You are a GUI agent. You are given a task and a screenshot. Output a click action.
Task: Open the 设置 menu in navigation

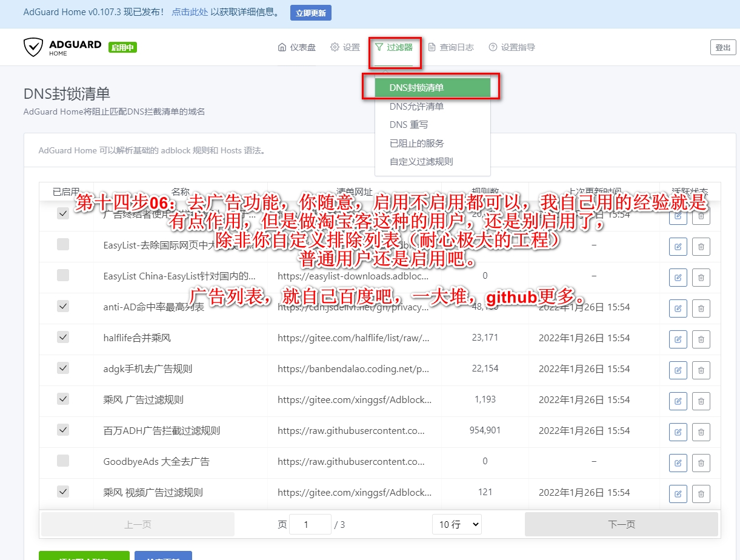coord(345,47)
